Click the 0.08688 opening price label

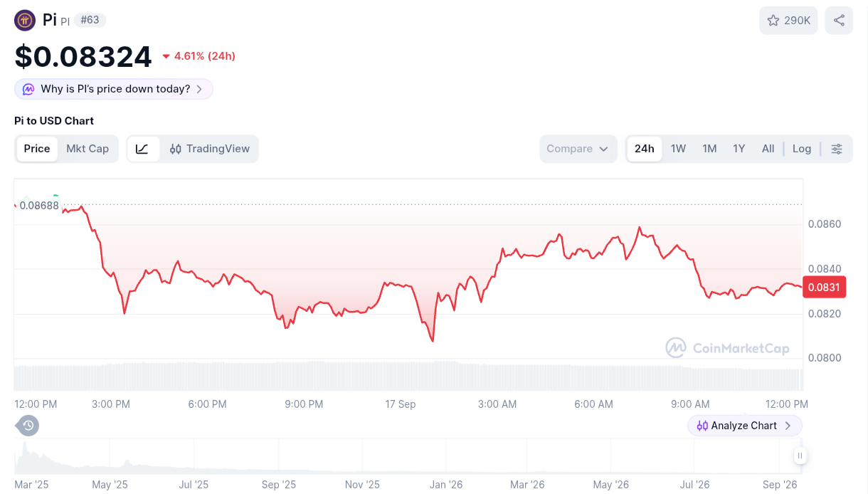[39, 206]
